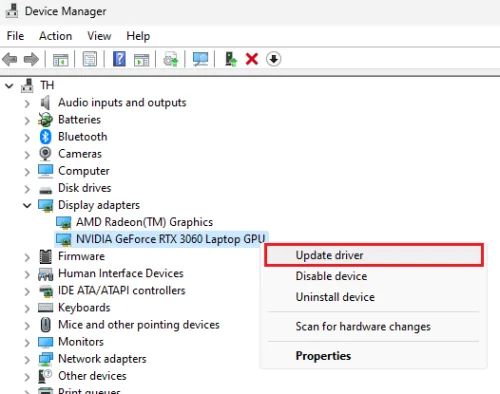Select the Firmware category label

click(82, 256)
